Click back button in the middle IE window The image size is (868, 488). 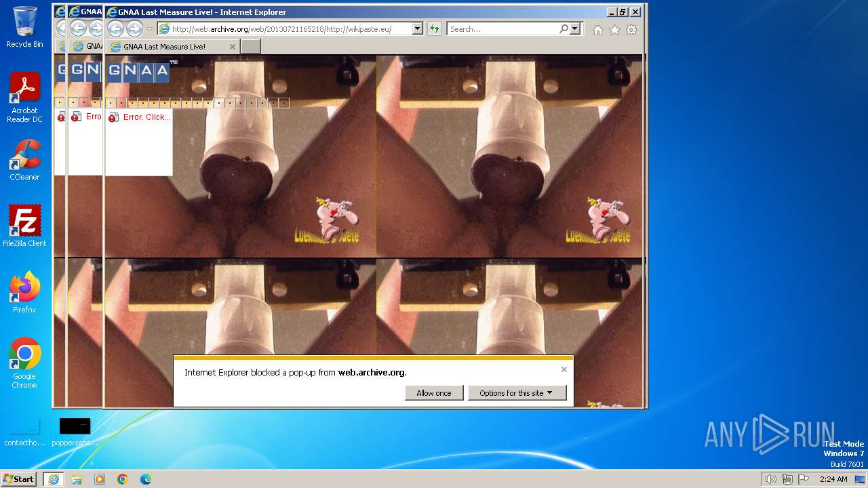click(78, 28)
